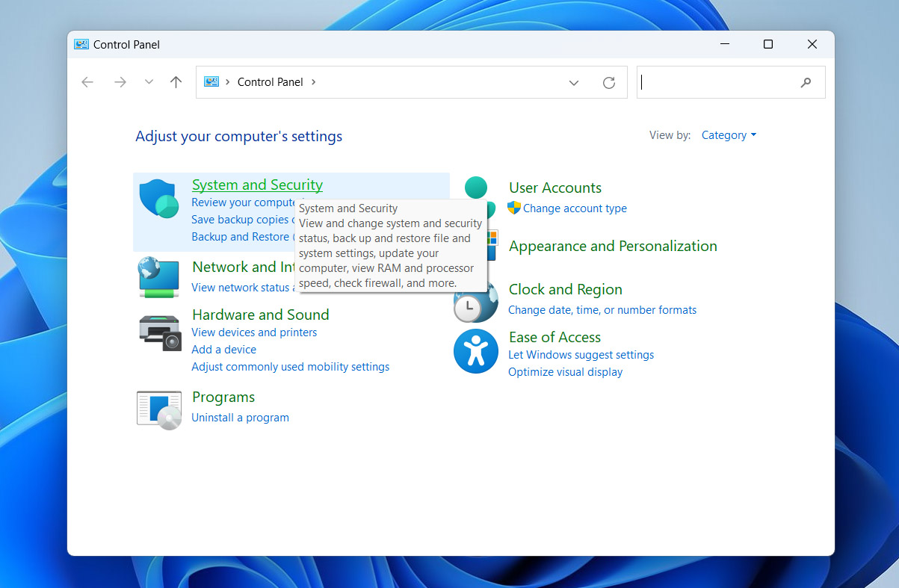Click Let Windows suggest settings
Image resolution: width=899 pixels, height=588 pixels.
581,355
